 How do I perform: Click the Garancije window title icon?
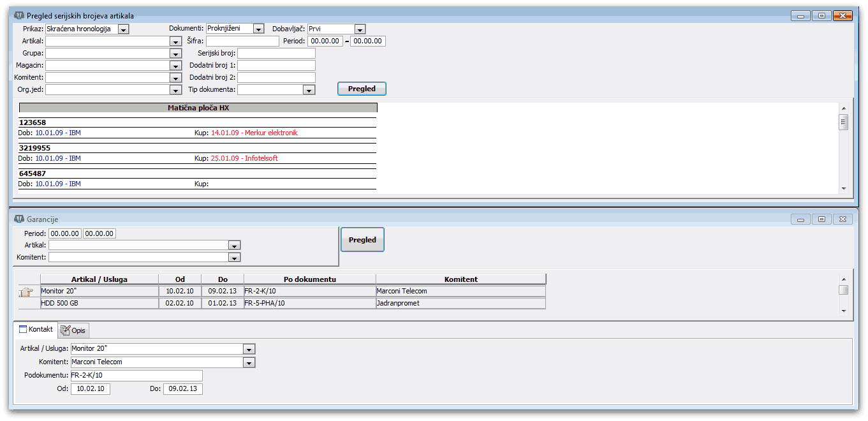(x=18, y=219)
